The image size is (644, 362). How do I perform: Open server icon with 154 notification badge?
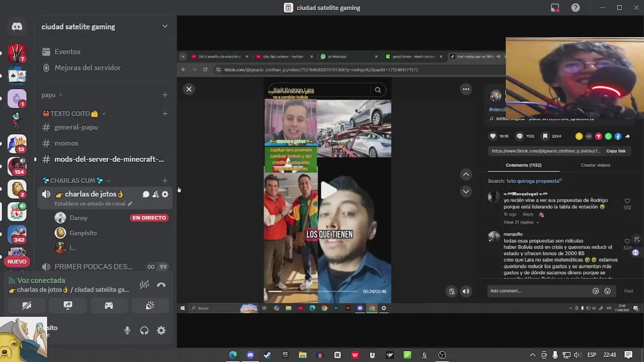click(x=17, y=165)
